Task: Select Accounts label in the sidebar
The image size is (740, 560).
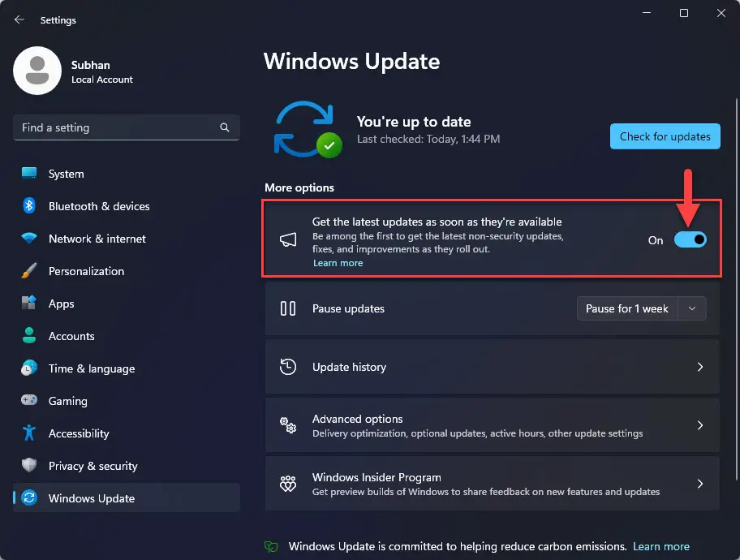Action: 71,336
